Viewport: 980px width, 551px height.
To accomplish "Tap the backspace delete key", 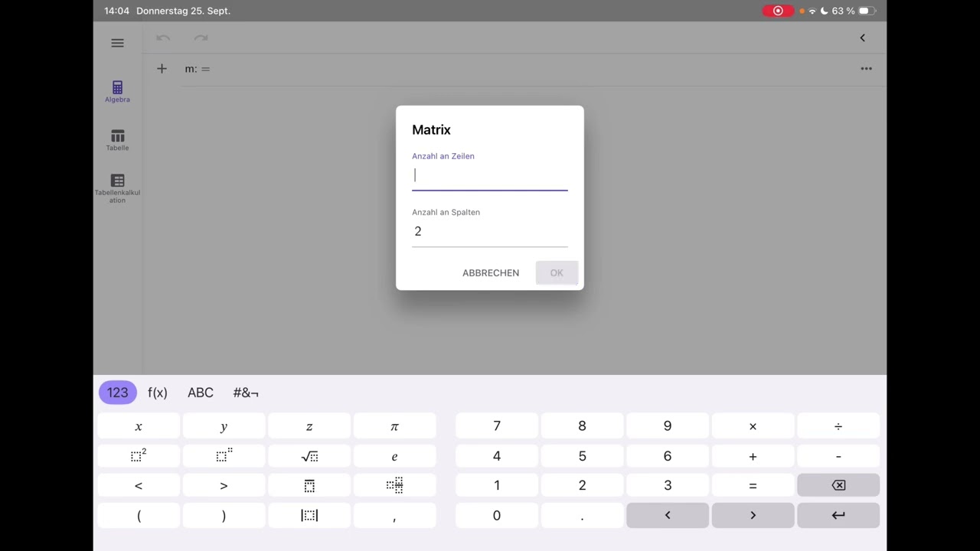I will coord(838,485).
